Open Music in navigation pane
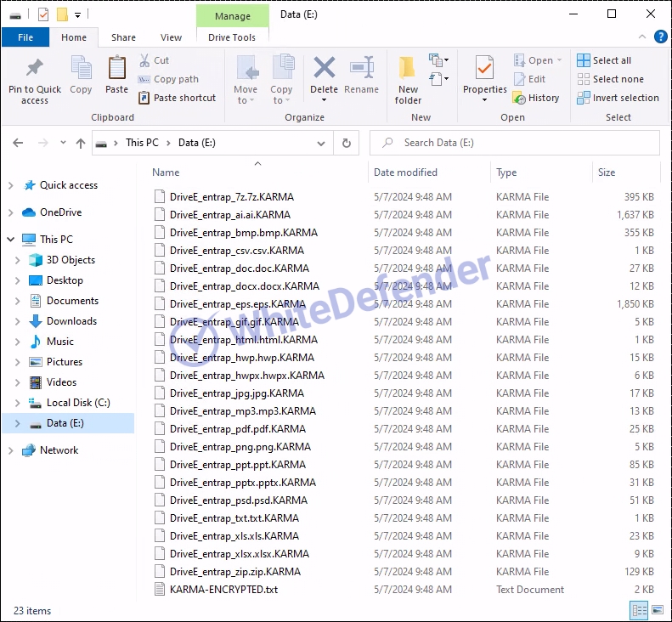 (x=60, y=342)
